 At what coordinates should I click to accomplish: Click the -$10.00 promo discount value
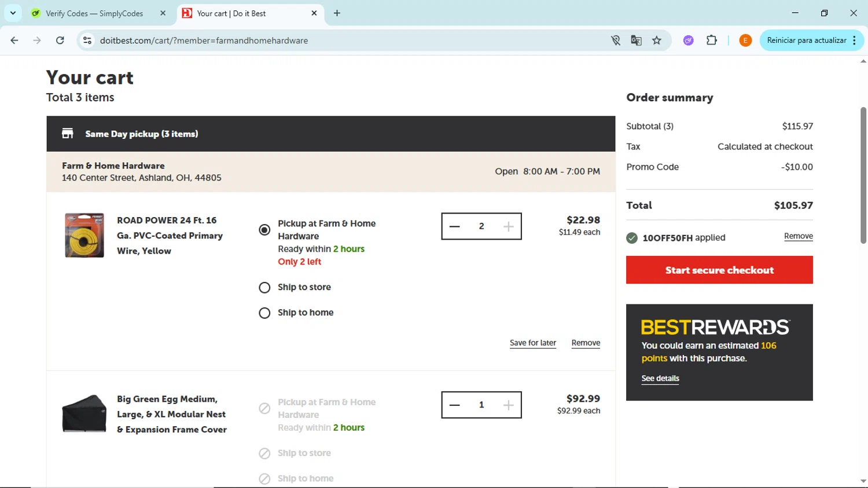[797, 167]
